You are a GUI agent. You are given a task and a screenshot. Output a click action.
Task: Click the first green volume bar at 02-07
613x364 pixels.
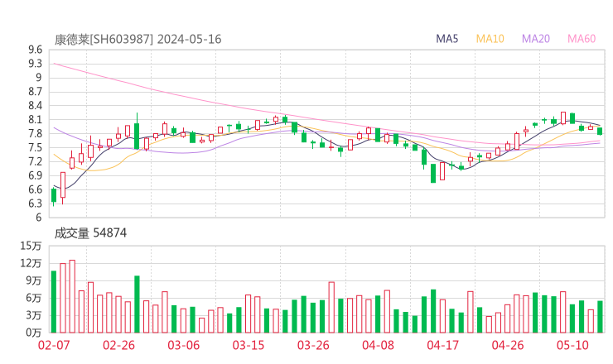pyautogui.click(x=54, y=302)
